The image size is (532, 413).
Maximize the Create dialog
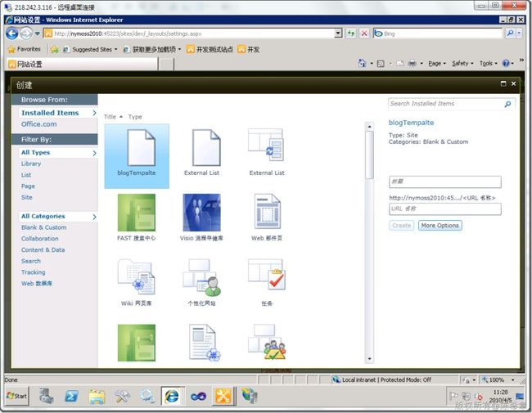click(x=503, y=83)
